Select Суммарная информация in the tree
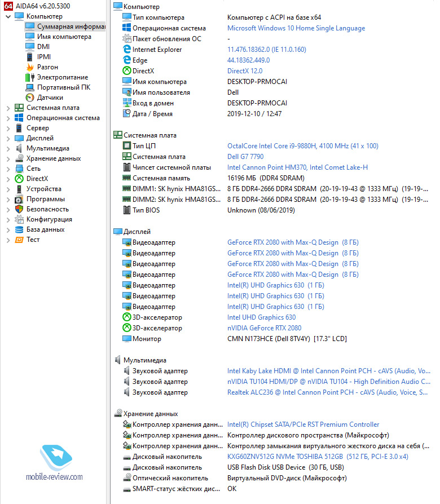 pyautogui.click(x=65, y=26)
